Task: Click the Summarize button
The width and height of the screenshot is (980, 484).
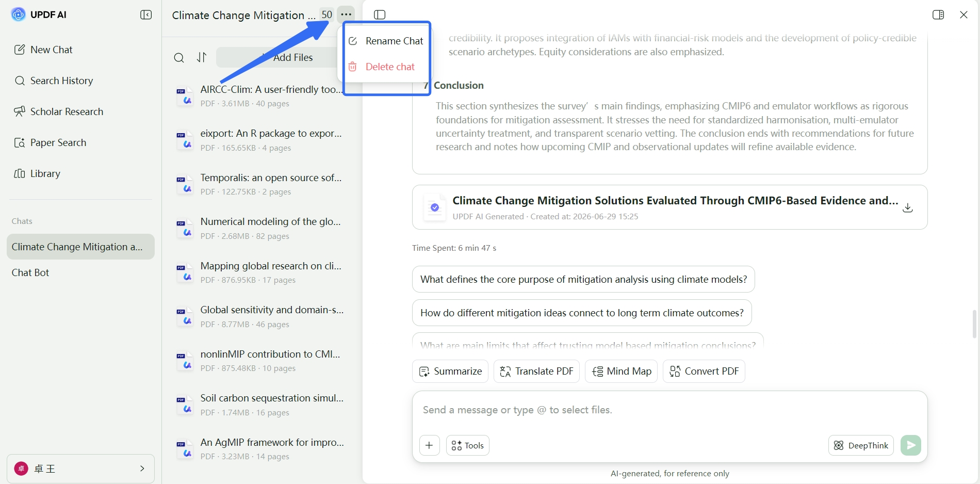Action: pyautogui.click(x=450, y=371)
